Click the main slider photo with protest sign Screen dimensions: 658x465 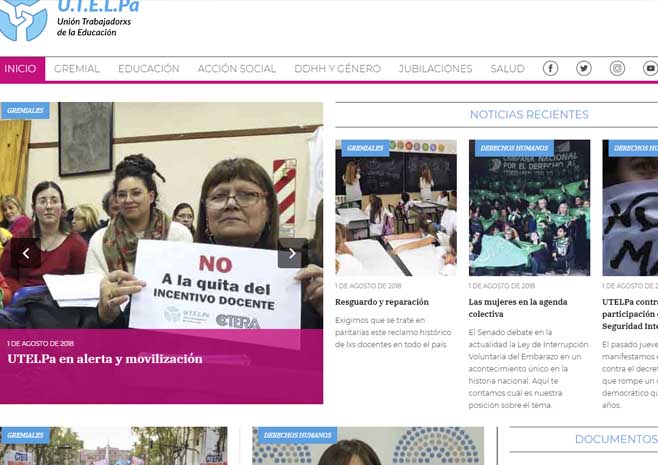pos(162,215)
